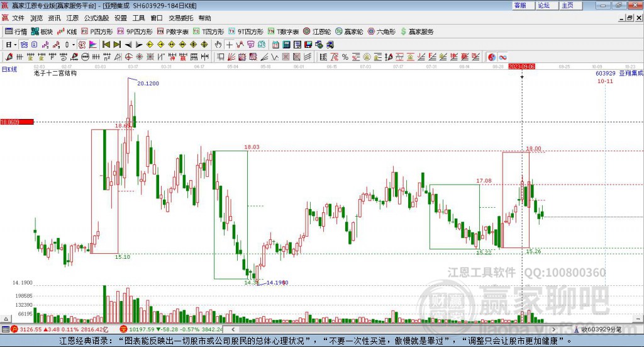Click the last yellow diamond arrow icon
The height and width of the screenshot is (347, 644).
204,45
